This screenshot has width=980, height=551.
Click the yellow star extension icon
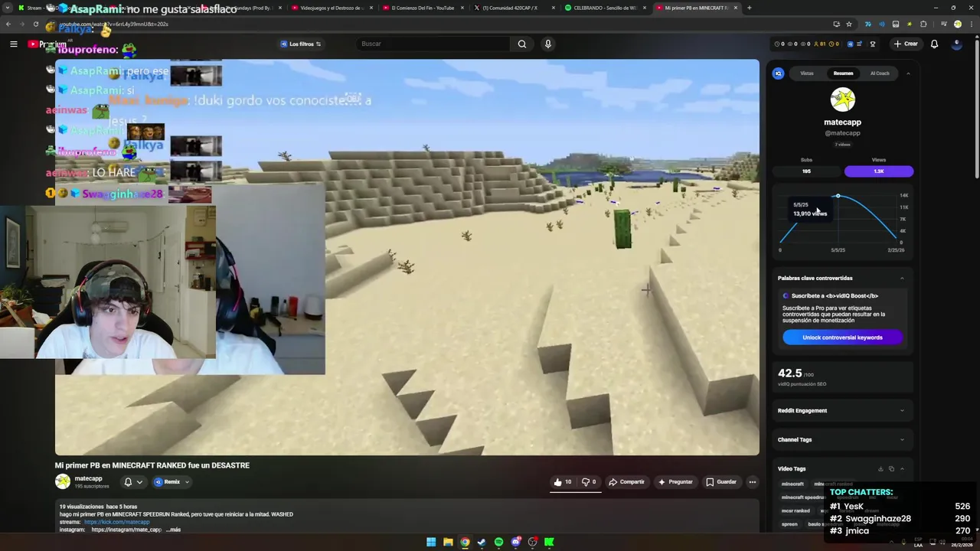click(909, 24)
